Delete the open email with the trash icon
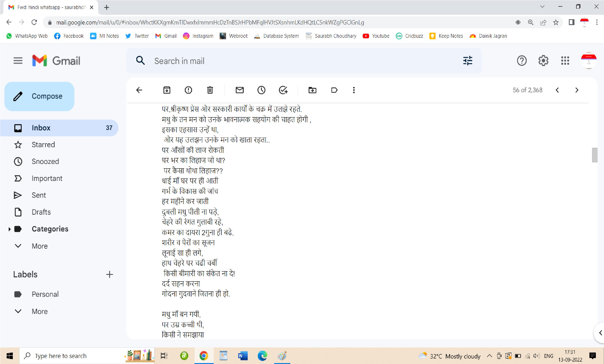Screen dimensions: 604x364 [x=210, y=90]
